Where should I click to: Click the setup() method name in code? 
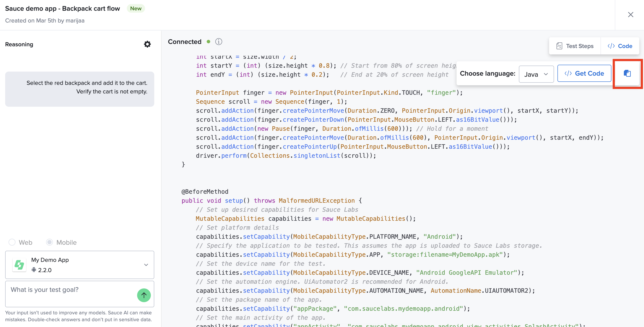pyautogui.click(x=234, y=201)
